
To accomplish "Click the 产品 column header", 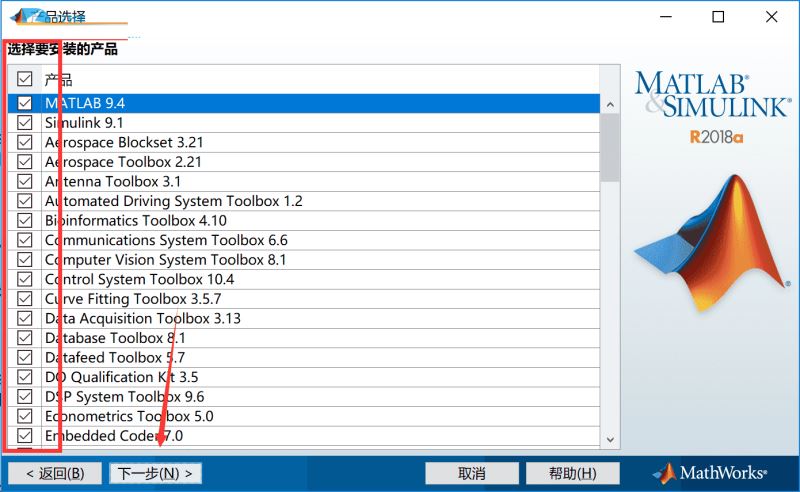I will pos(58,80).
